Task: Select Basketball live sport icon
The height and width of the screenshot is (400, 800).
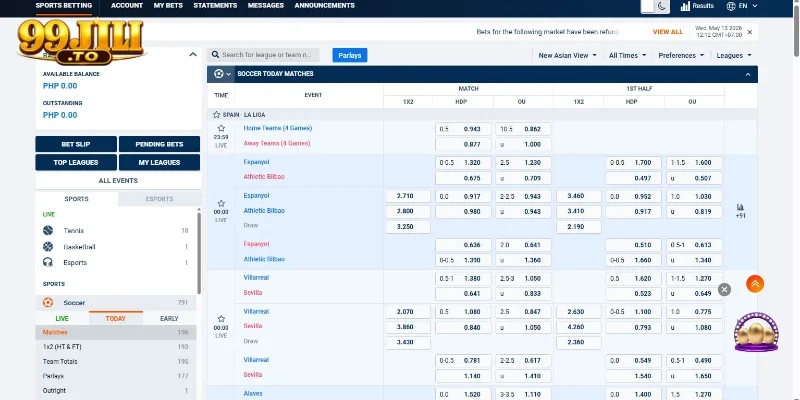Action: [48, 247]
